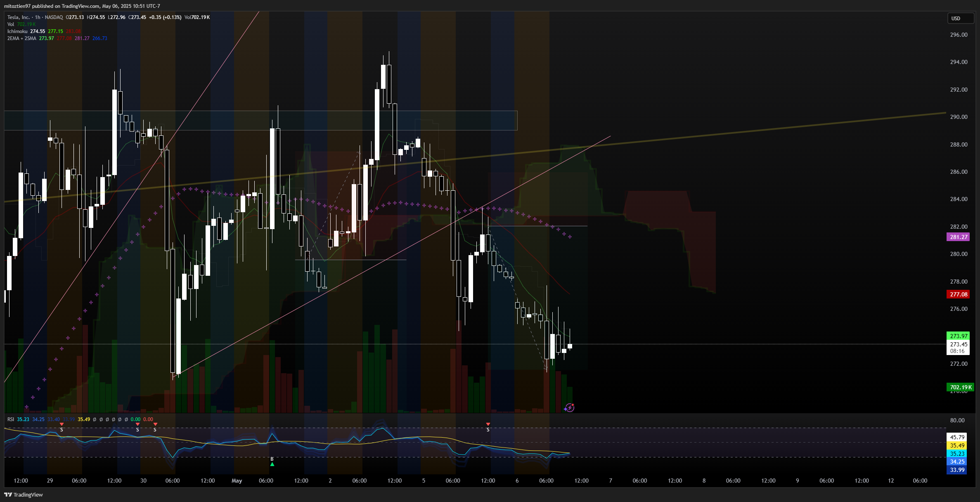Click the 80.00 RSI axis tick
Screen dimensions: 980x502
[957, 420]
